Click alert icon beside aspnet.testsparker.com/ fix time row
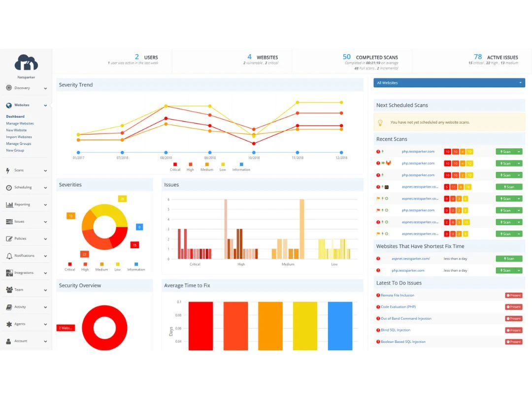Screen dimensions: 532x399 pos(378,259)
